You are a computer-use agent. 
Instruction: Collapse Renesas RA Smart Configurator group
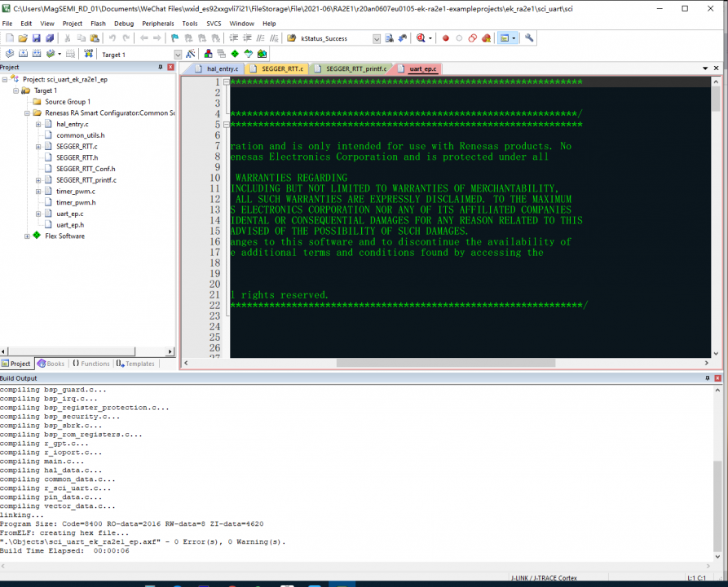[x=27, y=113]
